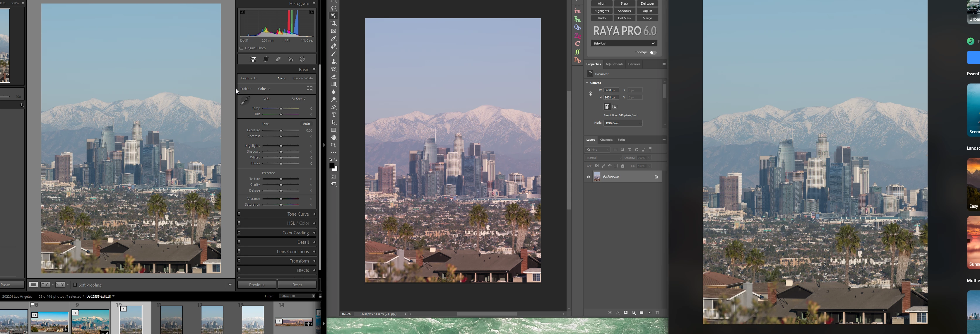The image size is (980, 334).
Task: Select the Horizontal Type tool
Action: point(333,115)
